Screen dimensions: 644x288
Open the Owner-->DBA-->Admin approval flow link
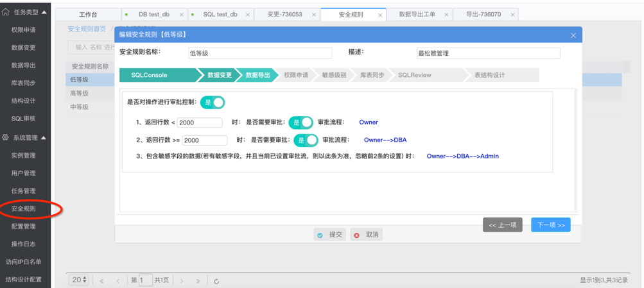coord(463,157)
